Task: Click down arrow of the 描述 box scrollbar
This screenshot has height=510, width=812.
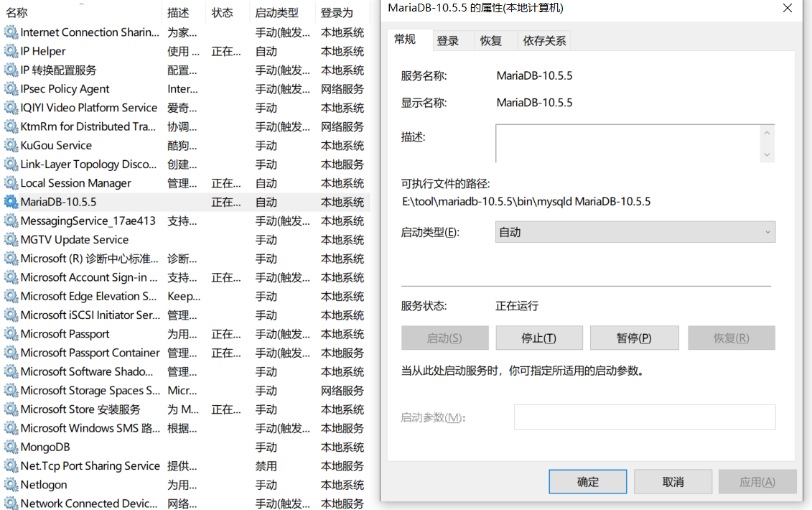Action: [767, 154]
